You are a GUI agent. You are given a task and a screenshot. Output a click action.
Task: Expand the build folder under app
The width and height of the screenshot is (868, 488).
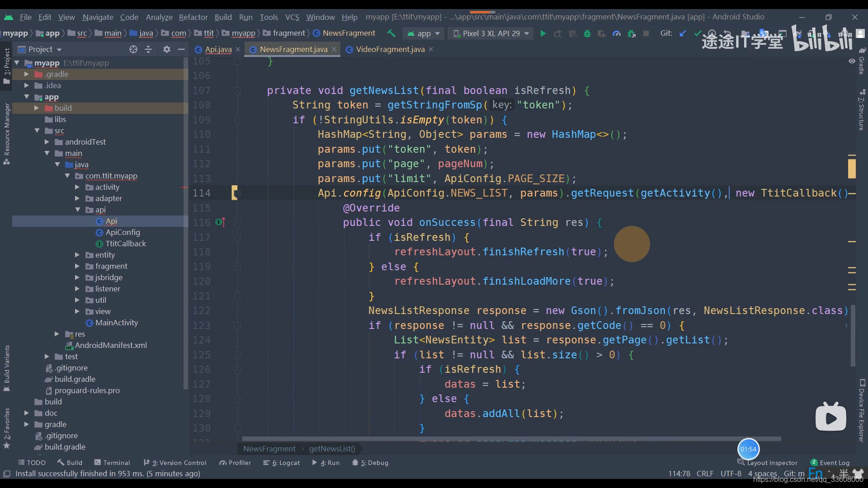point(37,108)
